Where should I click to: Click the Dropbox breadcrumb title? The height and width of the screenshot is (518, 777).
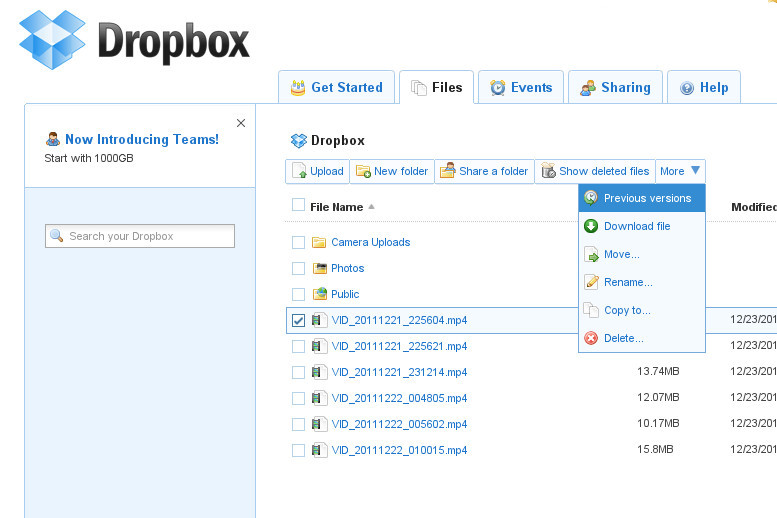(338, 141)
